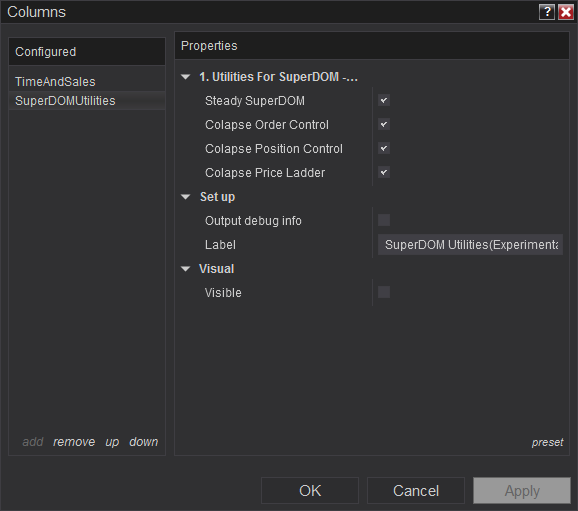The image size is (578, 511).
Task: Click the Set up section title
Action: [217, 197]
